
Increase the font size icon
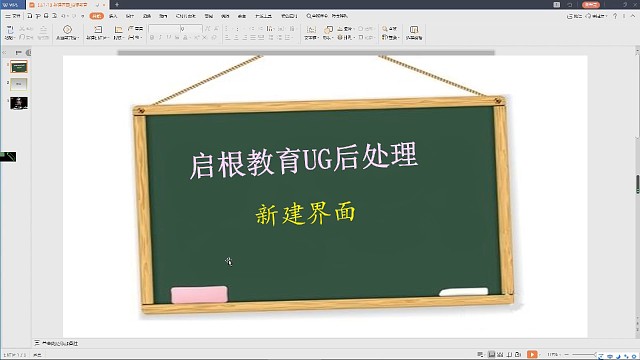(x=207, y=29)
